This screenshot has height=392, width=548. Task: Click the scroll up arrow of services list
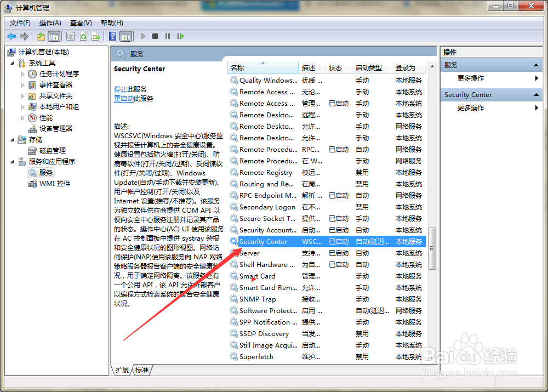(x=432, y=66)
